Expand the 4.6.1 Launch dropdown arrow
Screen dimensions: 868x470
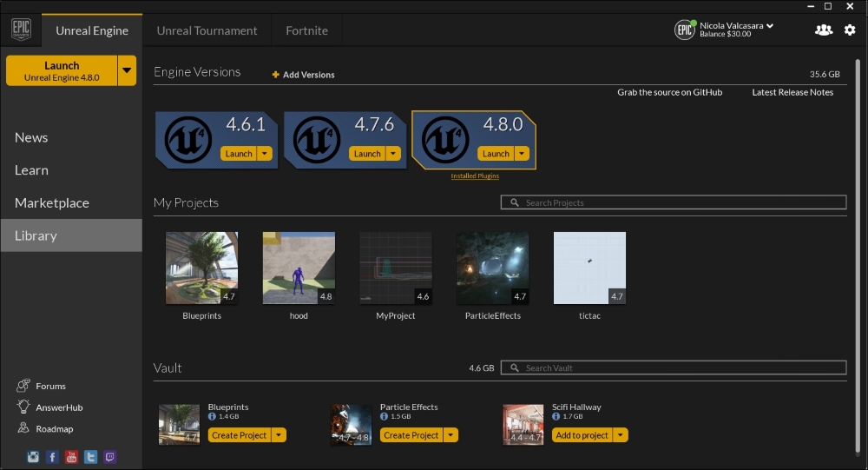point(265,154)
